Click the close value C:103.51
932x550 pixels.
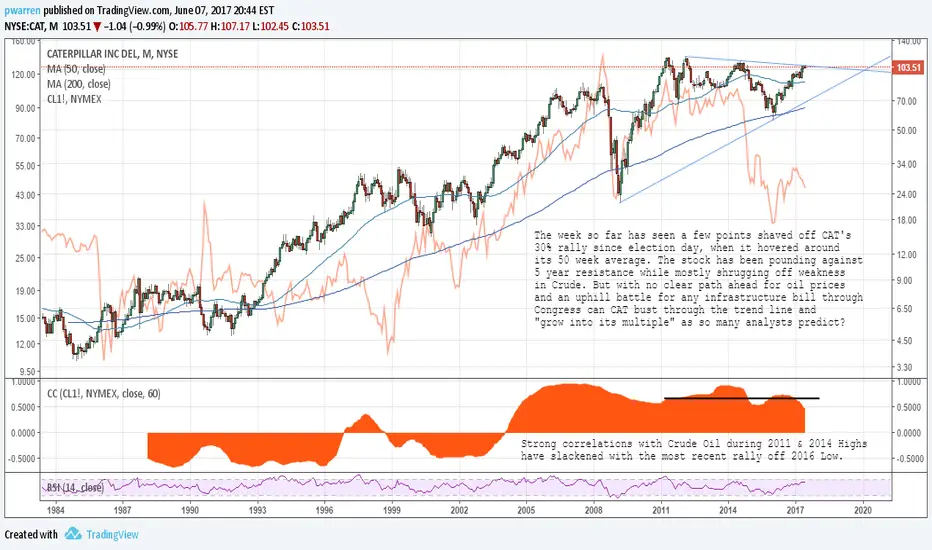310,26
